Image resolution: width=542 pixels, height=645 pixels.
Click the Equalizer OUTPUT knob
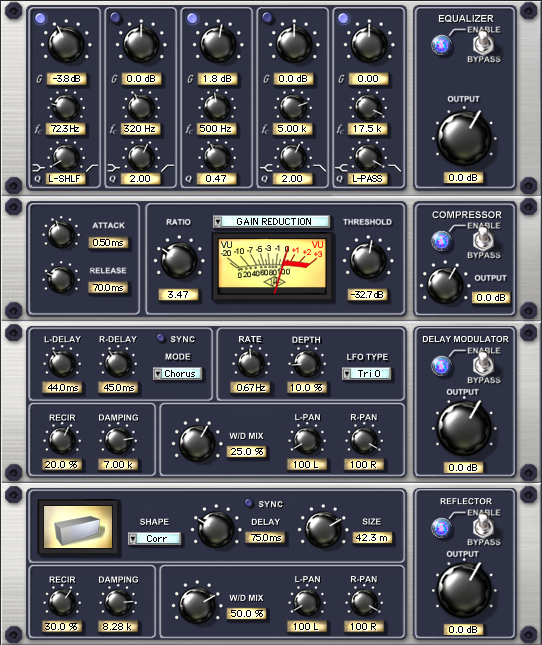(464, 138)
